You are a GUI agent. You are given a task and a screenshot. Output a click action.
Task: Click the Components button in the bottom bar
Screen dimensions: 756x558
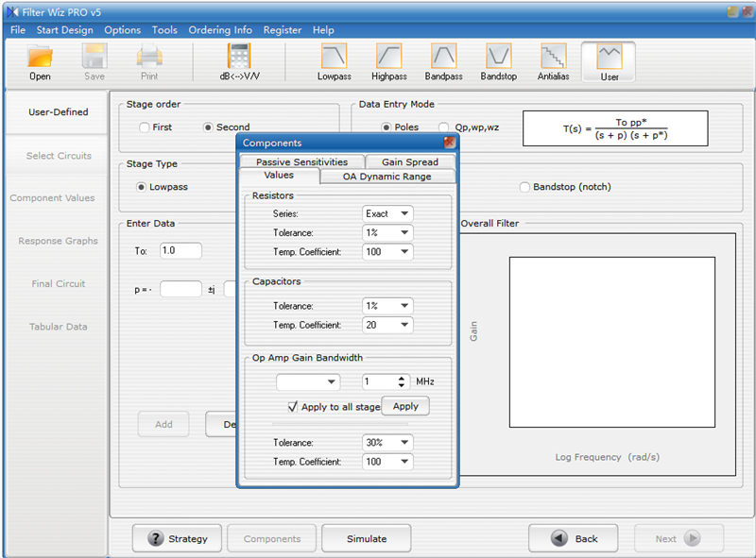[x=272, y=538]
